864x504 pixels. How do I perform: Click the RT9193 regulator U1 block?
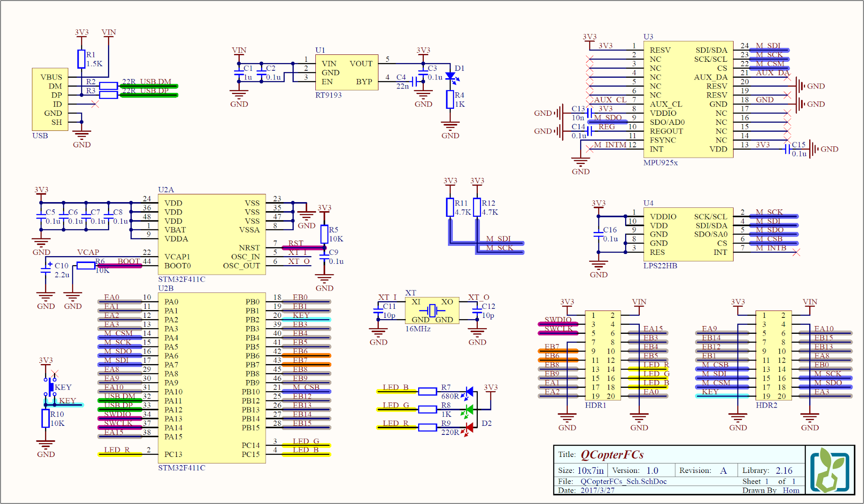[347, 72]
